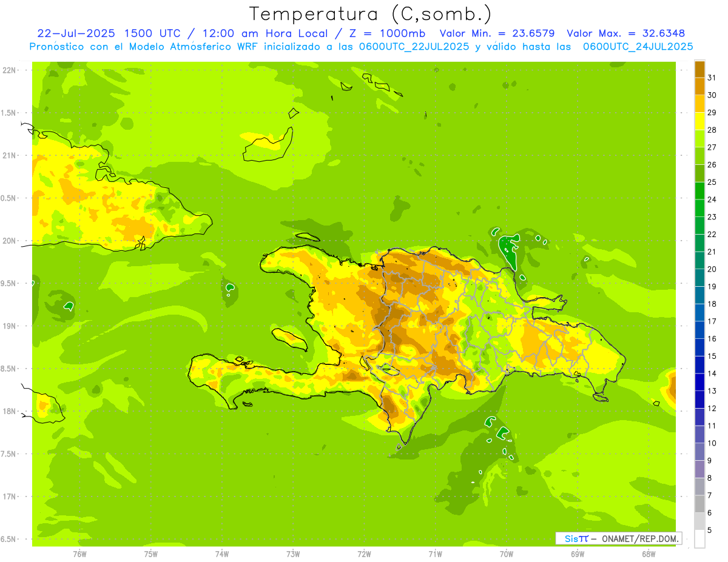The height and width of the screenshot is (562, 728).
Task: Pick the yellow legend color between 28 and 29
Action: point(699,121)
